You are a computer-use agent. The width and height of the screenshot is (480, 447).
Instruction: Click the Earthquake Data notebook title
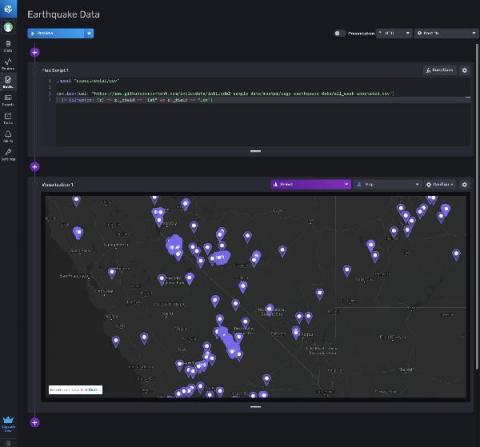coord(63,15)
